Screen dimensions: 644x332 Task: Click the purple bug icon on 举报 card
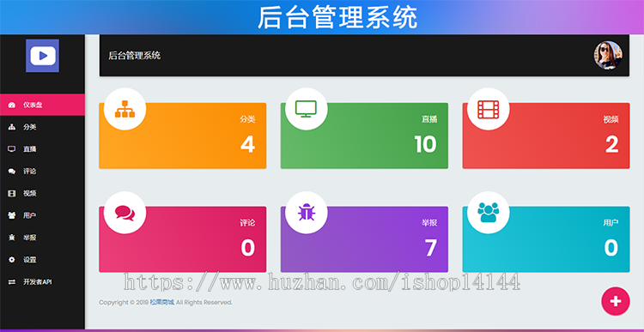[x=306, y=213]
